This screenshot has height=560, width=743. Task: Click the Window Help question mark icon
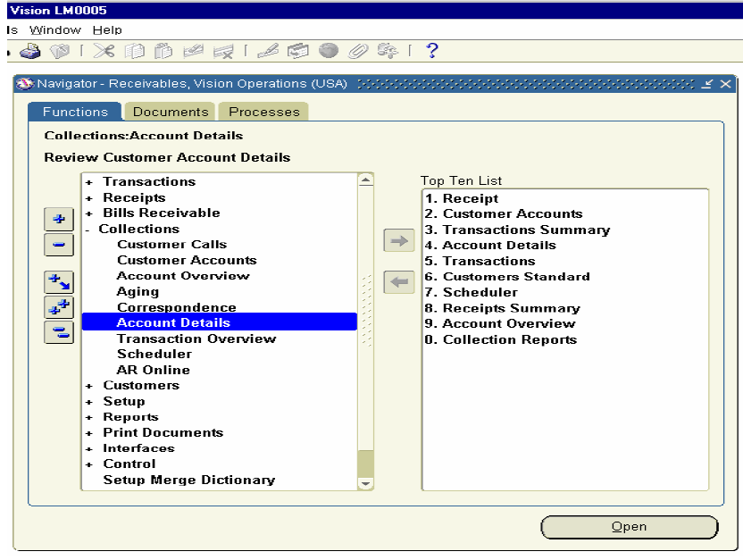click(432, 50)
